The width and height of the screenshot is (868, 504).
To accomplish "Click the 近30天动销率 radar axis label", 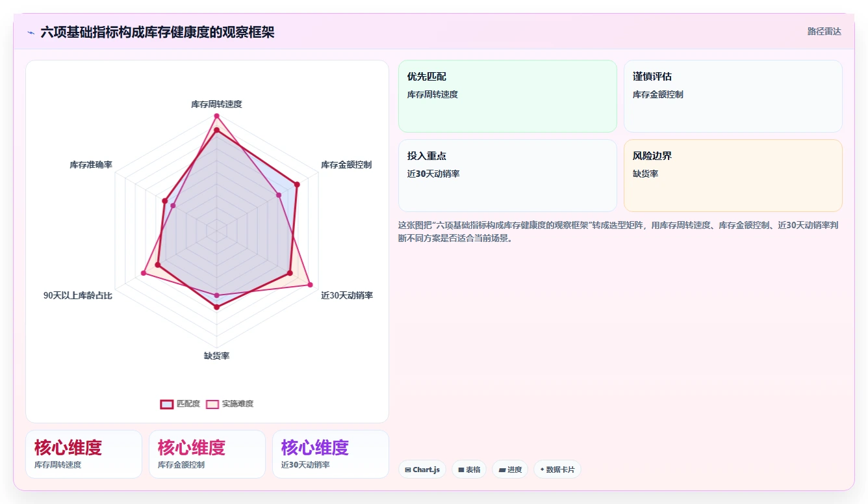I will 347,295.
